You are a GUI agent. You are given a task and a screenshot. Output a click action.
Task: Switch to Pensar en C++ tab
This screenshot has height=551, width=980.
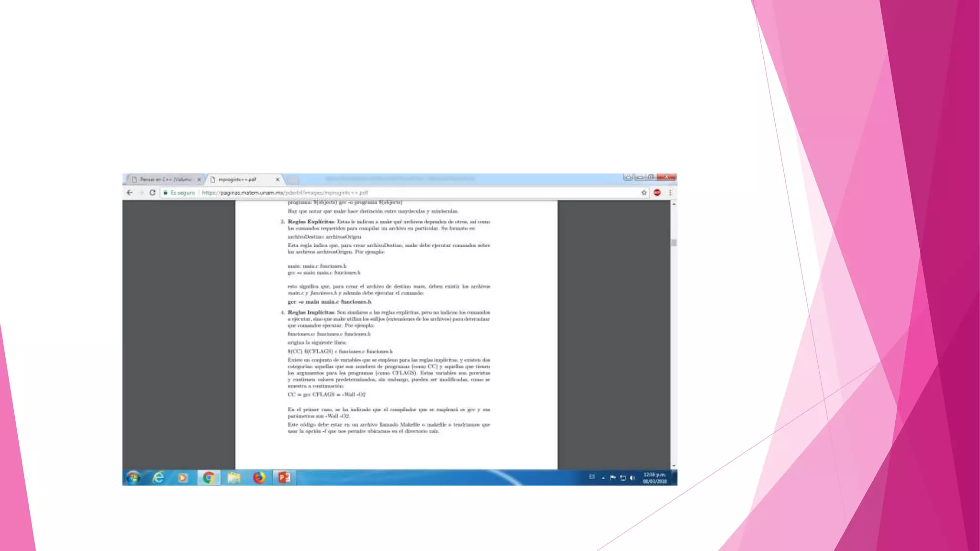click(x=164, y=180)
